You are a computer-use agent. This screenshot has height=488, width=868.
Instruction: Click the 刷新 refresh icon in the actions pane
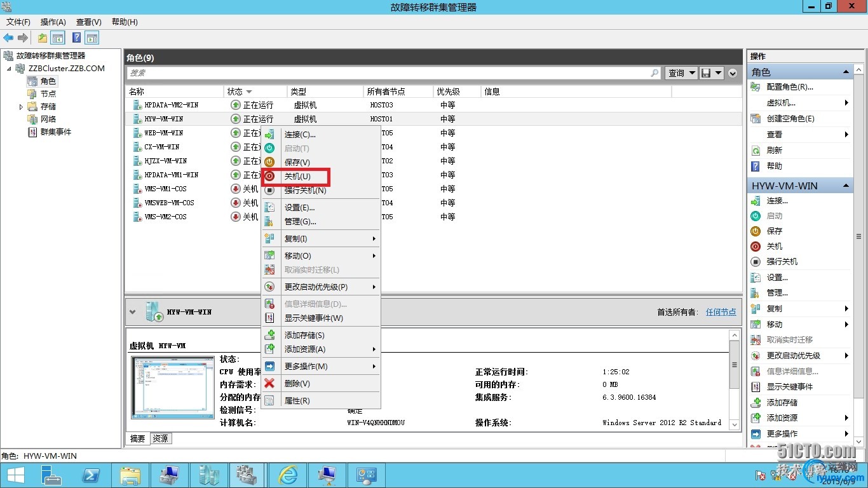click(756, 151)
